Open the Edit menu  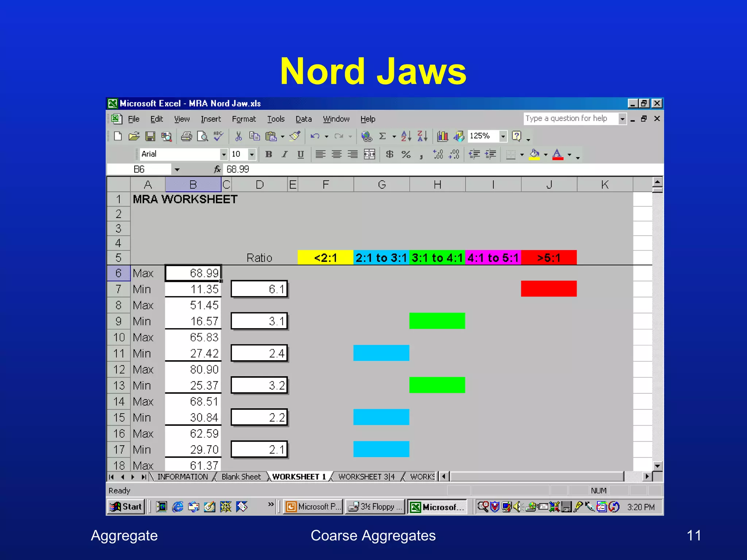[156, 119]
